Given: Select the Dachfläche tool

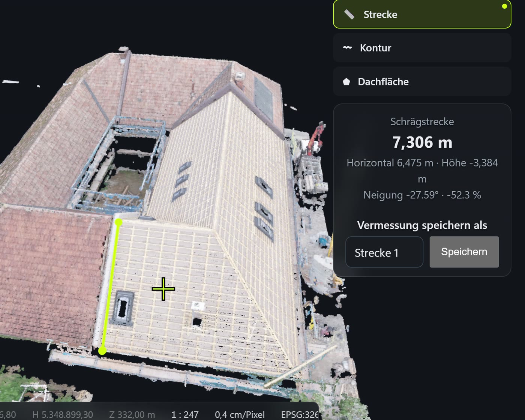Looking at the screenshot, I should coord(422,81).
